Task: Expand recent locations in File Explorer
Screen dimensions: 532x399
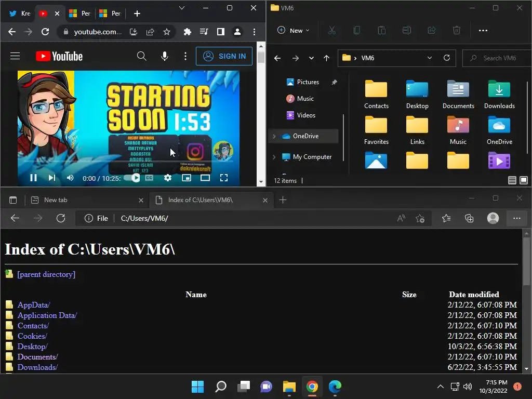Action: tap(311, 58)
